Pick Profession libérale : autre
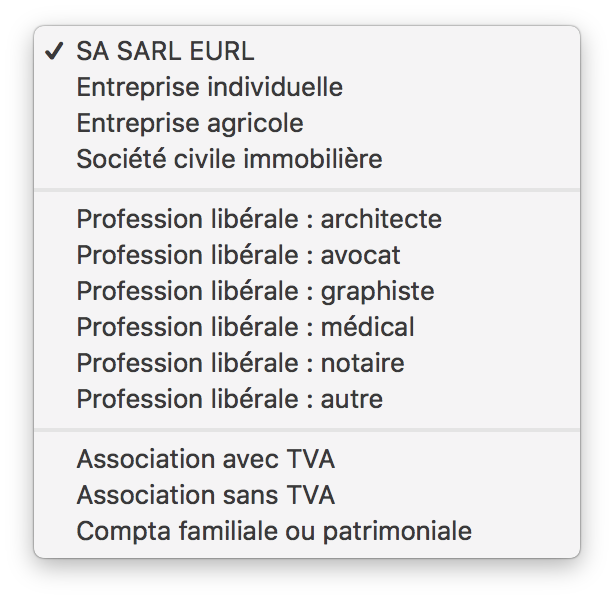 pyautogui.click(x=307, y=399)
